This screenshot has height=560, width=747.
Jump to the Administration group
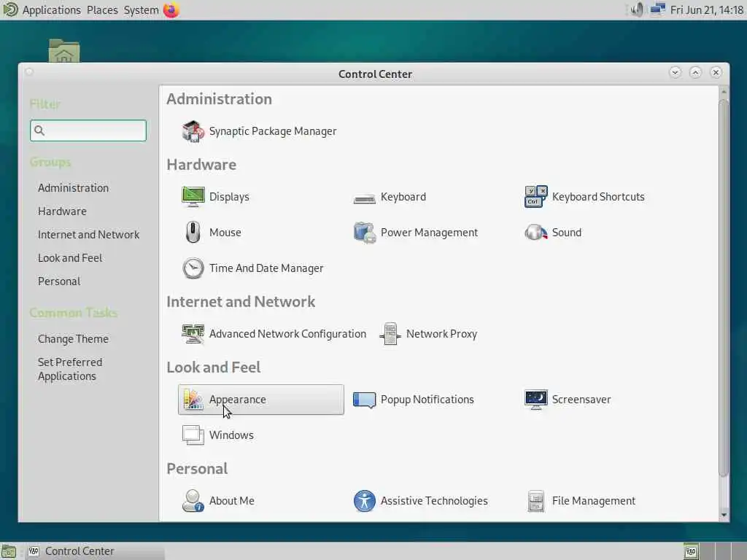(x=74, y=188)
